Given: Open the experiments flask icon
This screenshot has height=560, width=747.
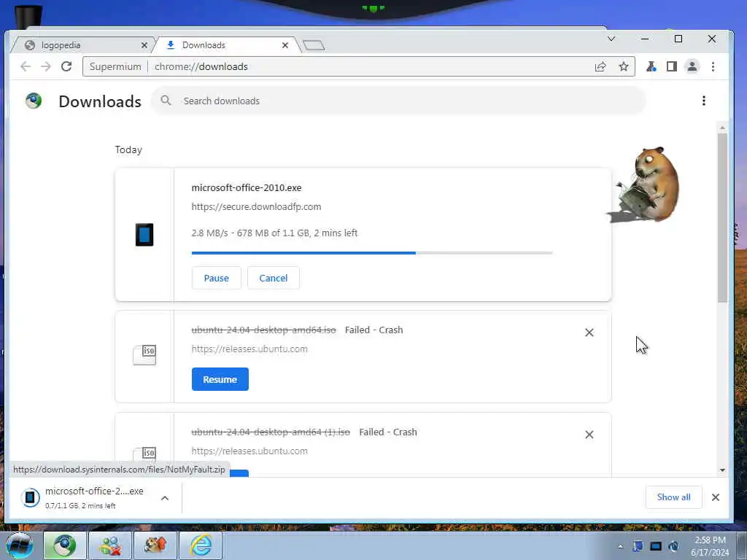Looking at the screenshot, I should coord(651,66).
